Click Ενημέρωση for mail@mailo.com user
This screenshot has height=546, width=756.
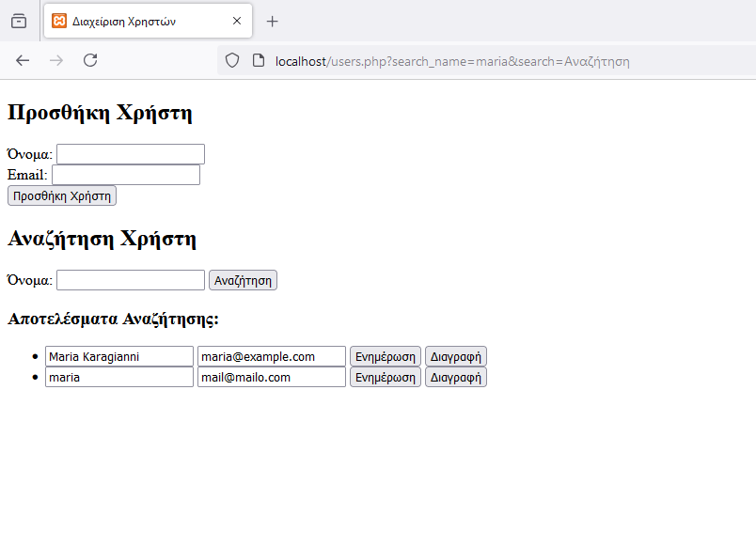[x=386, y=377]
